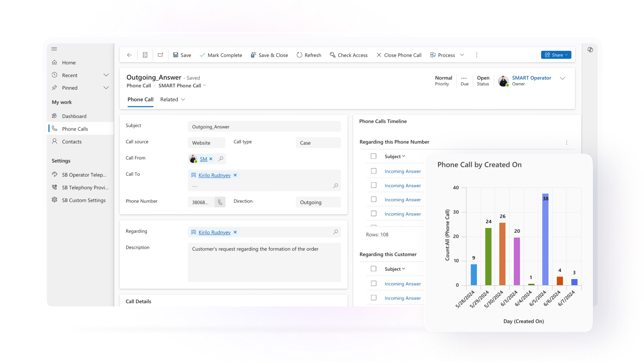
Task: Click the Refresh icon in command bar
Action: click(300, 55)
